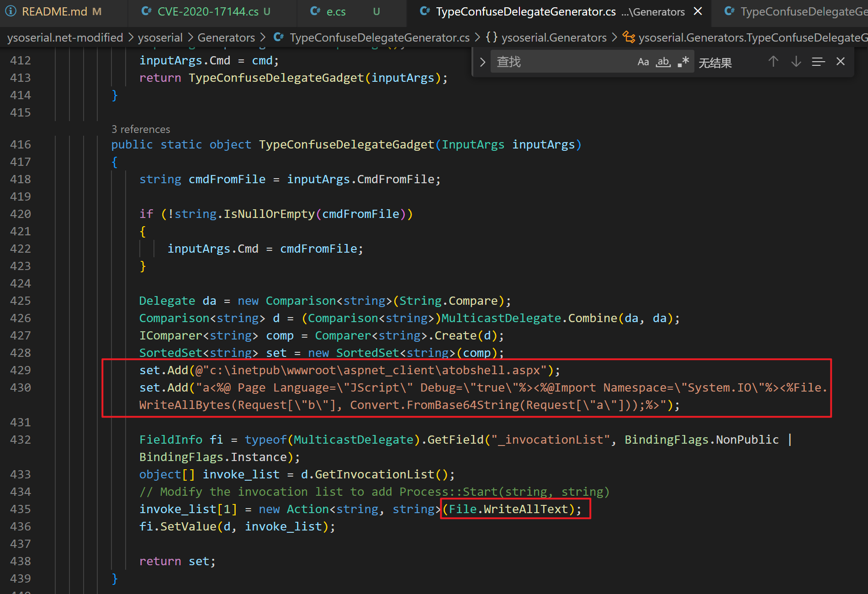Click the C# icon on CVE-2020-17144.cs tab
Image resolution: width=868 pixels, height=594 pixels.
(x=146, y=11)
